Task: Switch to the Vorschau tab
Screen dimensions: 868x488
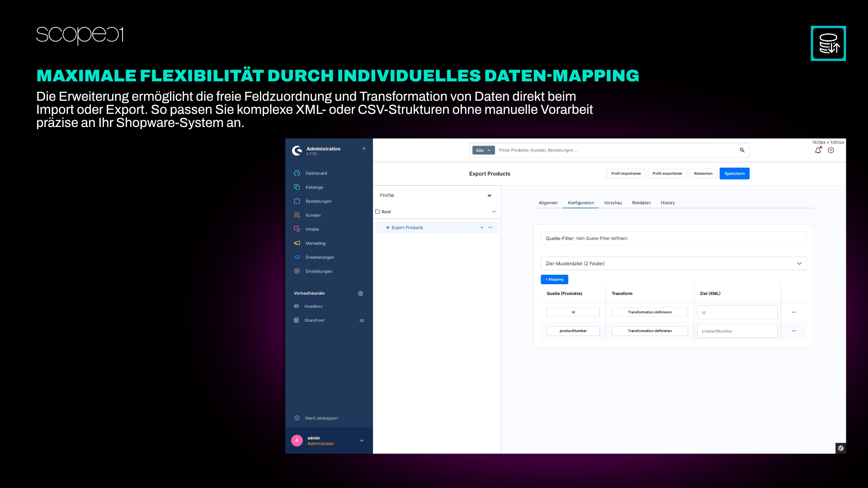Action: [613, 203]
